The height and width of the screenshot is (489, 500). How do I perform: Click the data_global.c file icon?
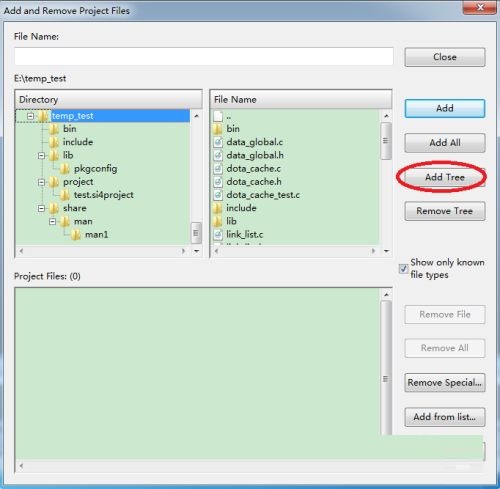pyautogui.click(x=218, y=142)
